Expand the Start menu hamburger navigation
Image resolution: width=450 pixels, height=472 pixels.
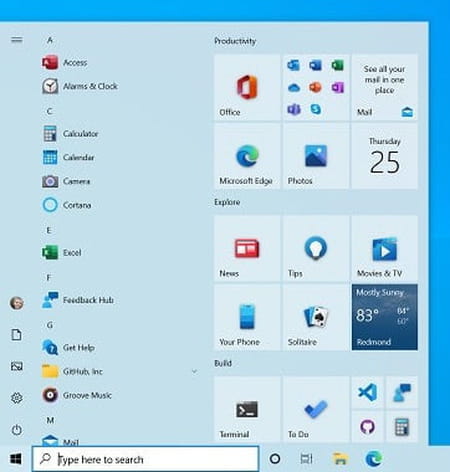tap(17, 40)
